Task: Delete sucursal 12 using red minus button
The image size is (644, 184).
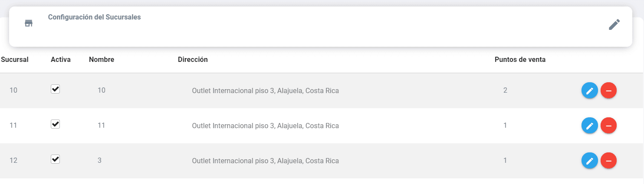Action: pos(608,161)
